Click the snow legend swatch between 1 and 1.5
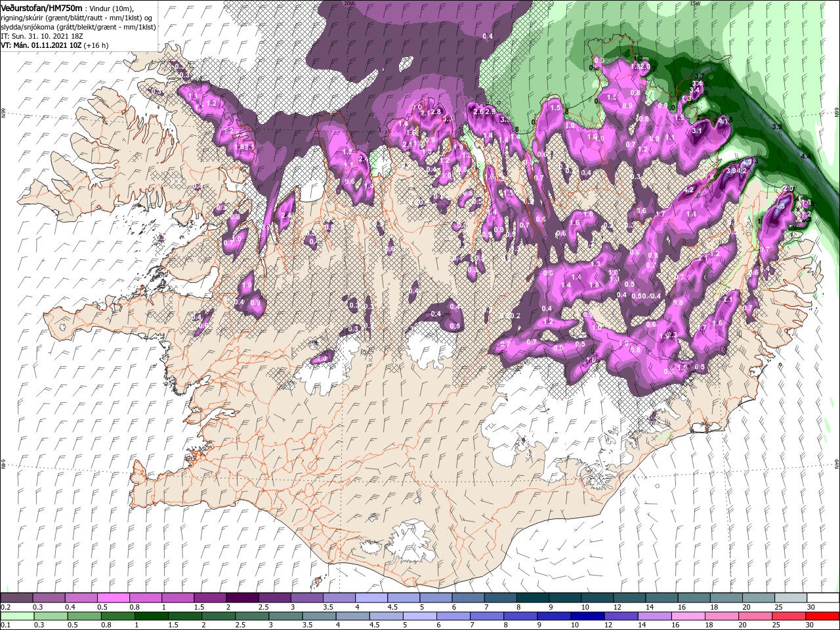Image resolution: width=840 pixels, height=630 pixels. 177,598
